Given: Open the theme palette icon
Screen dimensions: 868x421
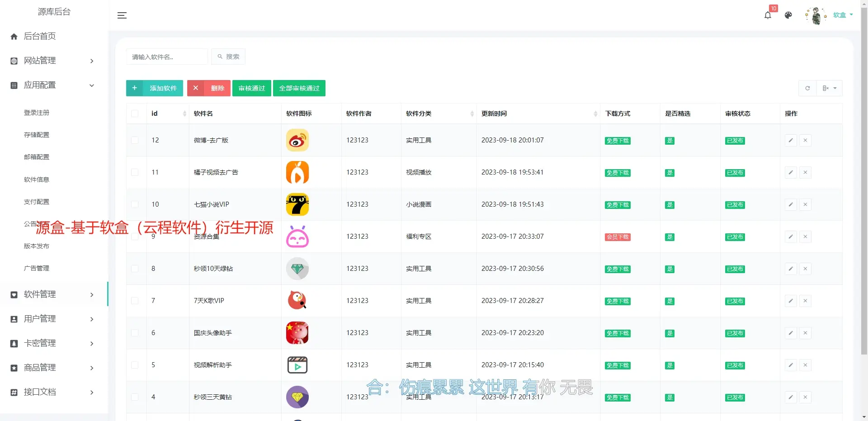Looking at the screenshot, I should coord(788,15).
